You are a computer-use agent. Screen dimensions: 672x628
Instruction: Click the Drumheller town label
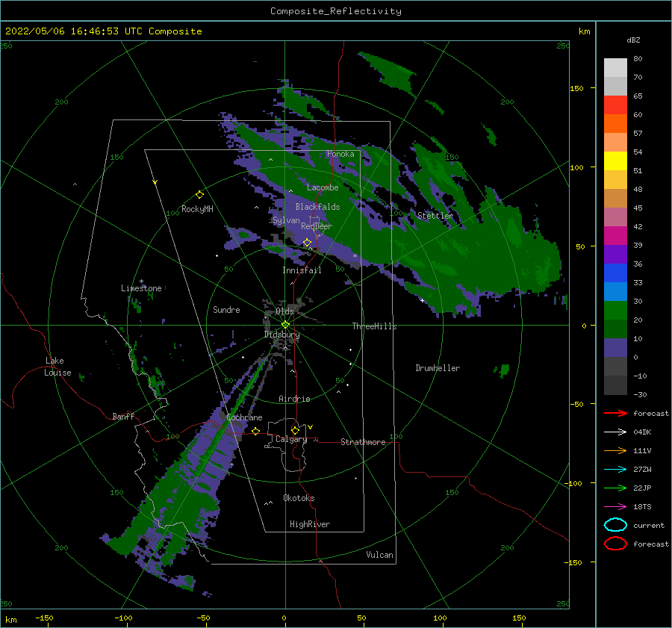coord(438,368)
